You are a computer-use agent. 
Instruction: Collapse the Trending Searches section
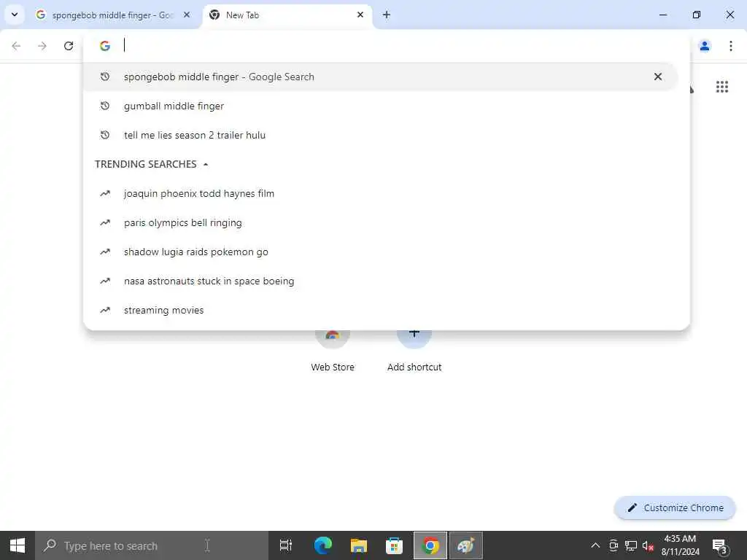(x=205, y=164)
